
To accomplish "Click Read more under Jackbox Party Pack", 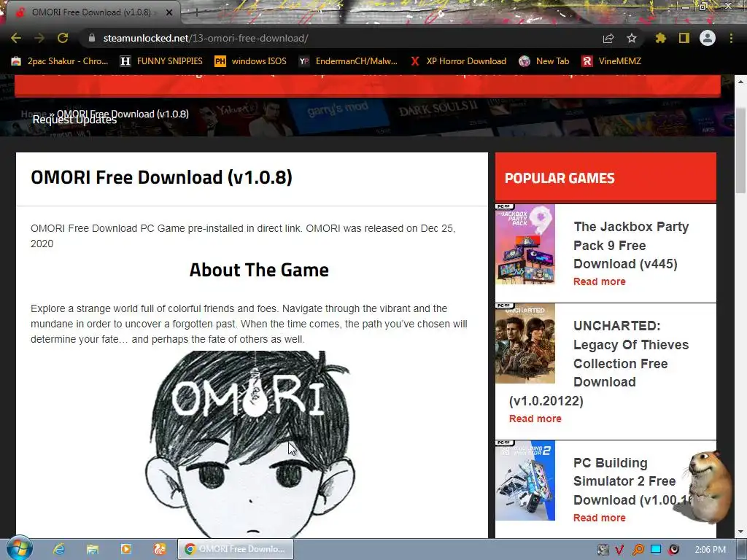I will pyautogui.click(x=600, y=281).
